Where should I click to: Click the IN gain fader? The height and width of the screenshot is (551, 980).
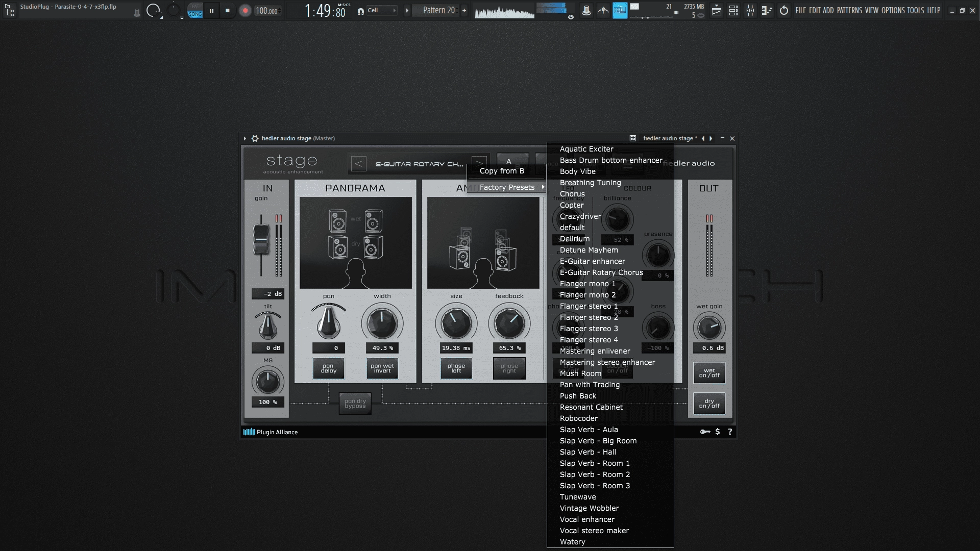pos(261,240)
